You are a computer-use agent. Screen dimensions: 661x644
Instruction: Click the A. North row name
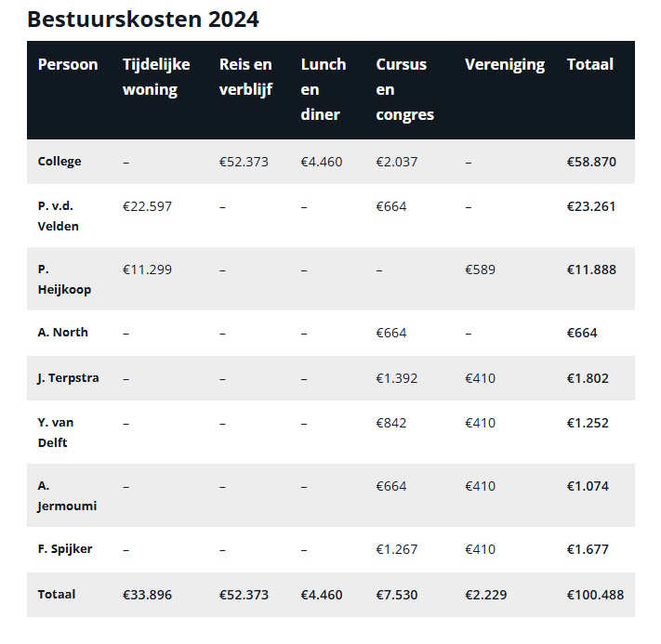(63, 333)
